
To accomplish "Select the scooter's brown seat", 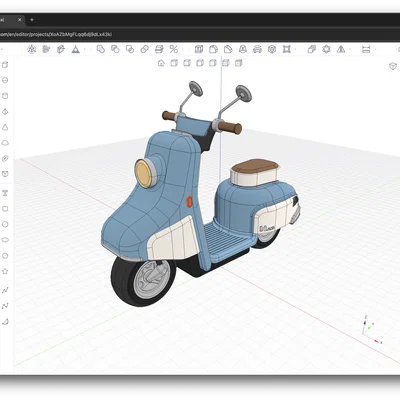I will pyautogui.click(x=255, y=166).
